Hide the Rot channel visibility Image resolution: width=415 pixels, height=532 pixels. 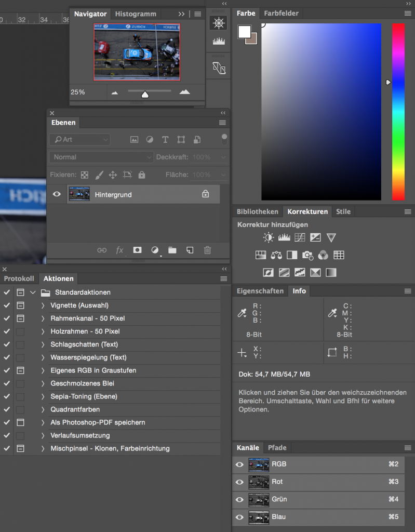239,482
